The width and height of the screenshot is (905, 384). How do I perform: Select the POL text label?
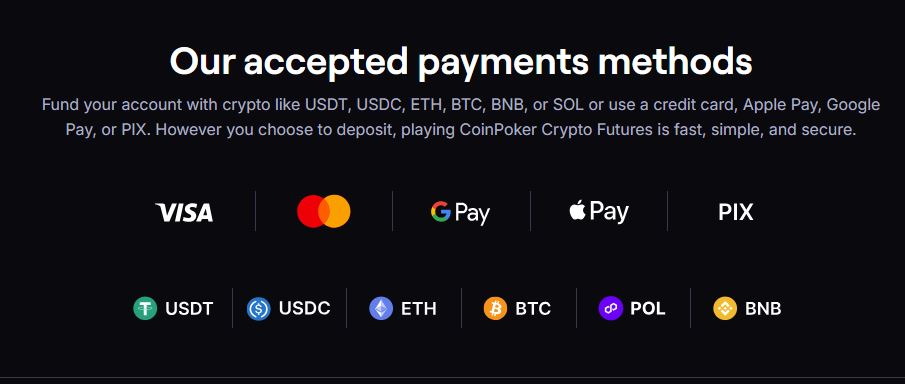pos(648,308)
